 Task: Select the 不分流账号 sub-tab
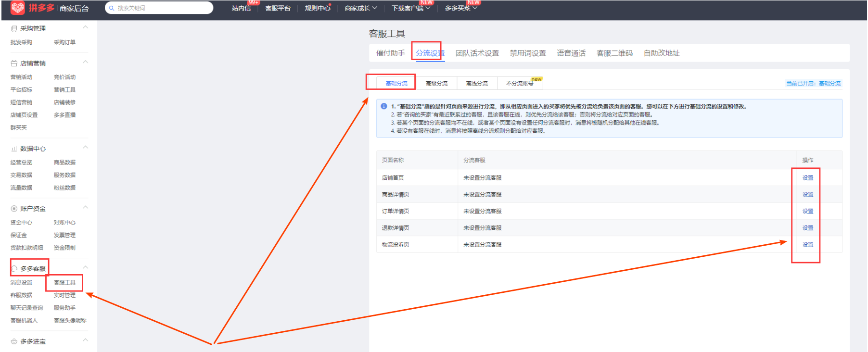(x=520, y=84)
